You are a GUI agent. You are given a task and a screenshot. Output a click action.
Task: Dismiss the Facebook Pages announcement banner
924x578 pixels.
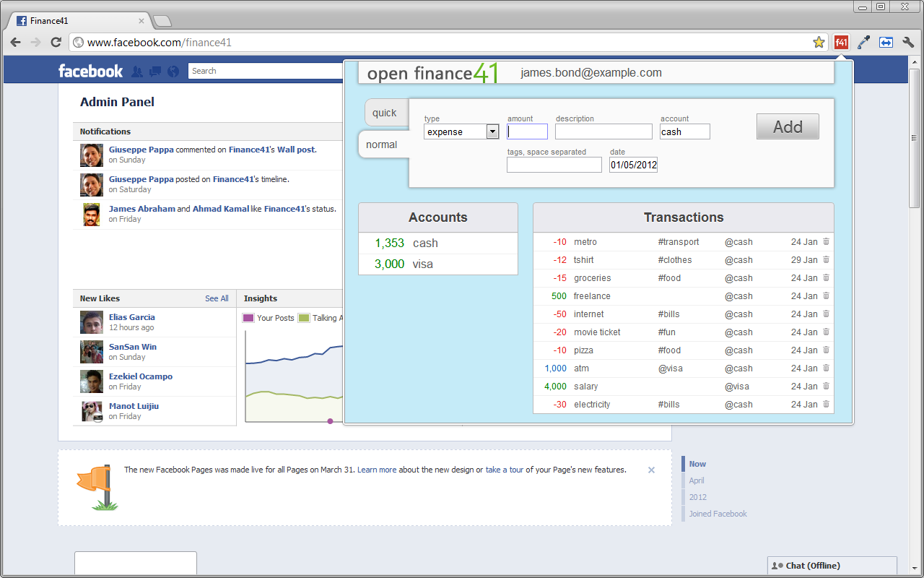pos(651,470)
